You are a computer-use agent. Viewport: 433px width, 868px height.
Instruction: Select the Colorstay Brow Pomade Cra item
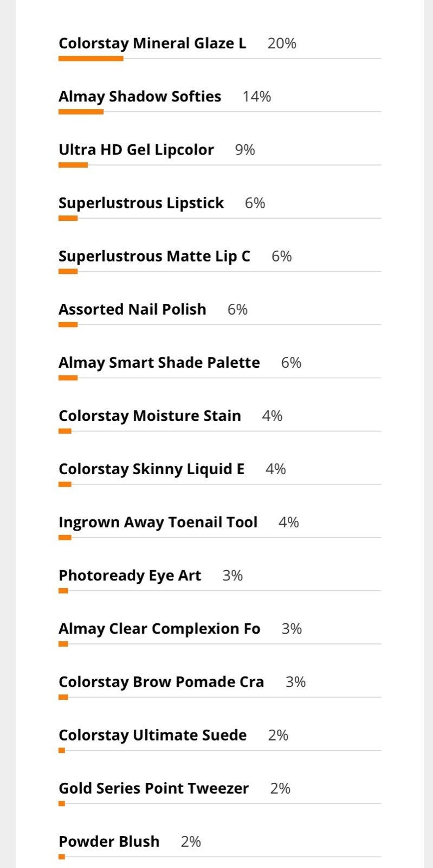tap(161, 681)
